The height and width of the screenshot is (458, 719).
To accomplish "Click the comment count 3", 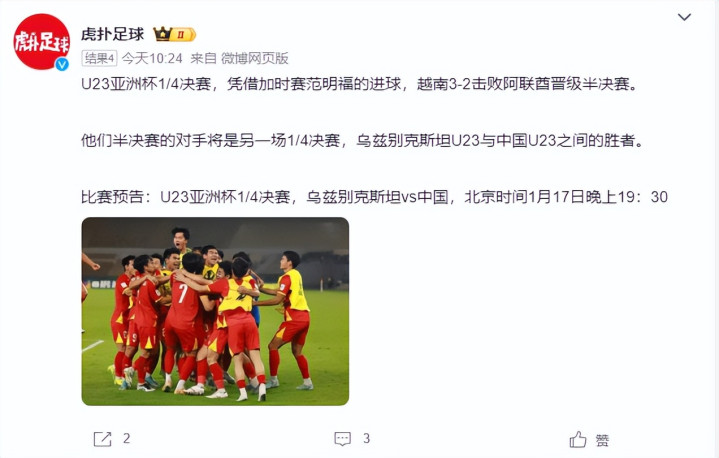I will pyautogui.click(x=366, y=439).
